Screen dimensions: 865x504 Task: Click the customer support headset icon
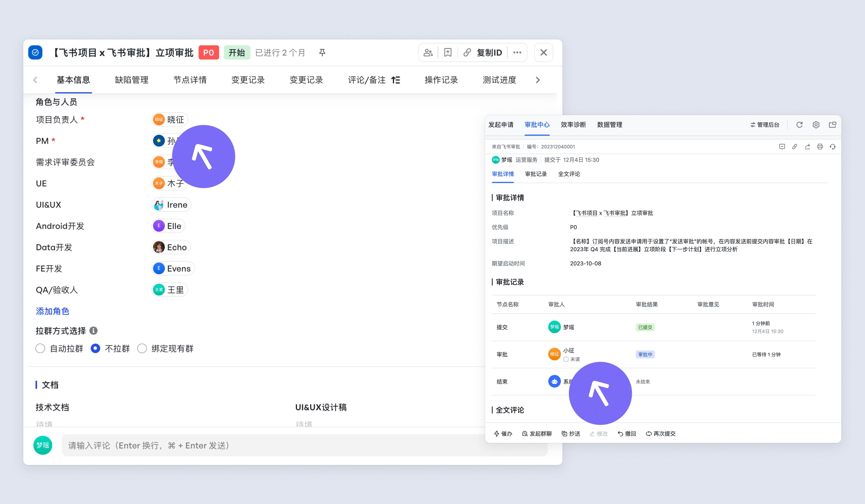(x=832, y=147)
